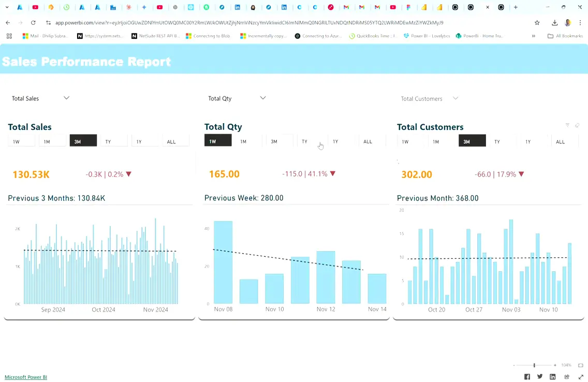Click the filter icon on Total Customers card
The image size is (588, 382).
point(567,125)
